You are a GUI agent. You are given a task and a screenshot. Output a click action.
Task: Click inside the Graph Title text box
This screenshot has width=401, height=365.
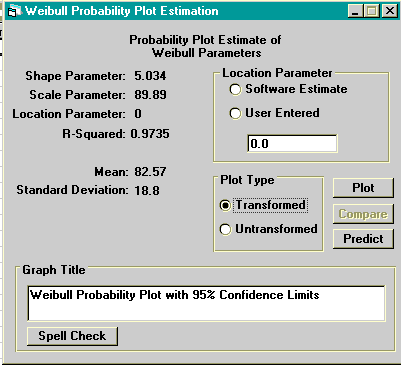pyautogui.click(x=206, y=303)
